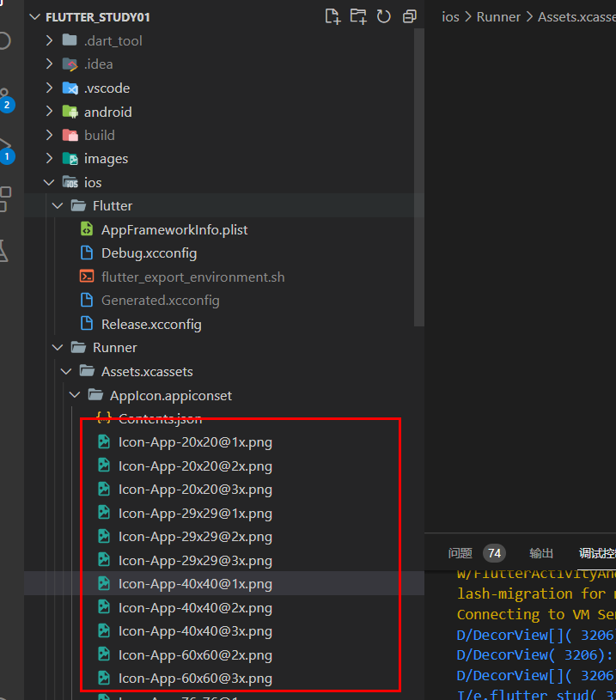
Task: Open Run and Debug activity icon with badge 1
Action: pyautogui.click(x=5, y=151)
